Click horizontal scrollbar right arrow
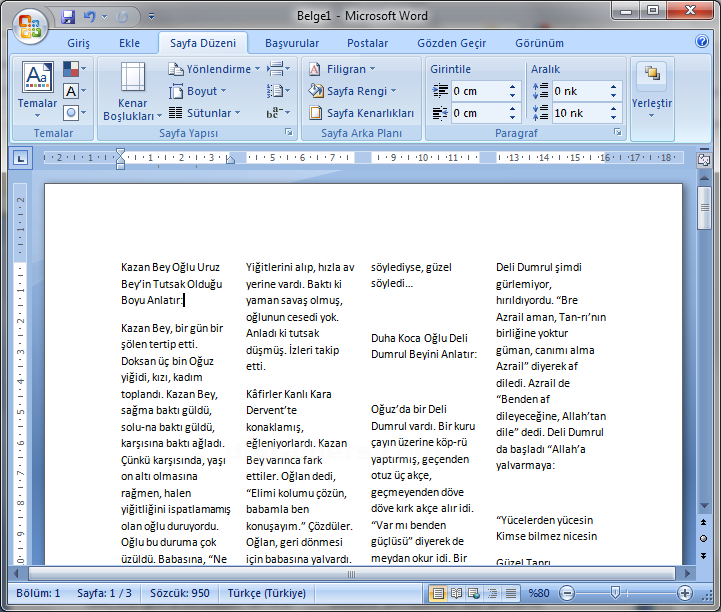Screen dimensions: 721x612 coord(687,573)
